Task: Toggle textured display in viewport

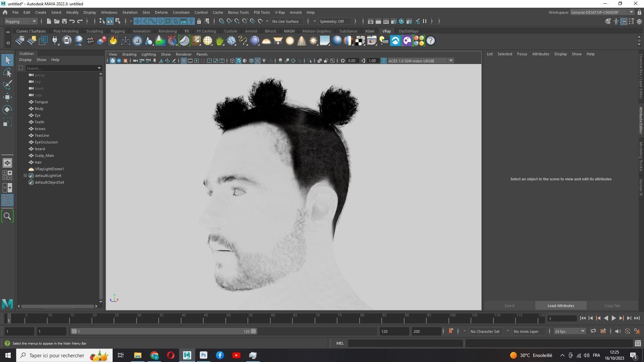Action: (258, 61)
